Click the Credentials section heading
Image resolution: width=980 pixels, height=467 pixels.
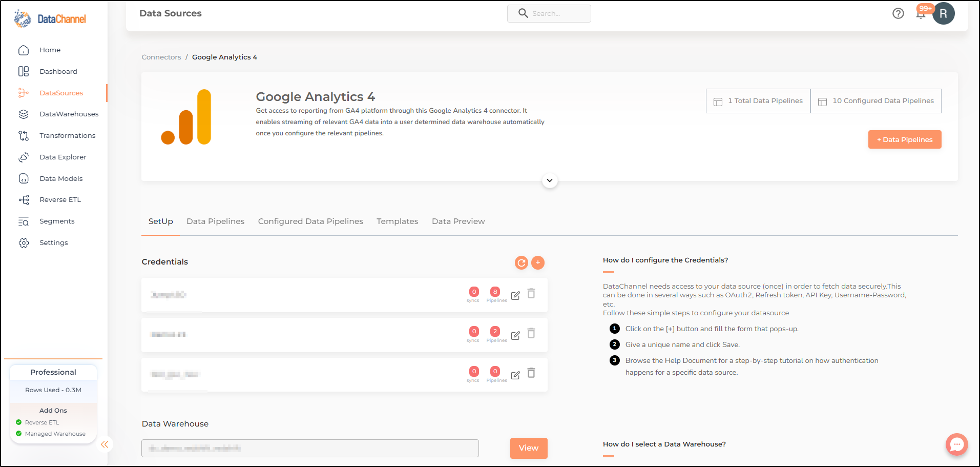[165, 262]
